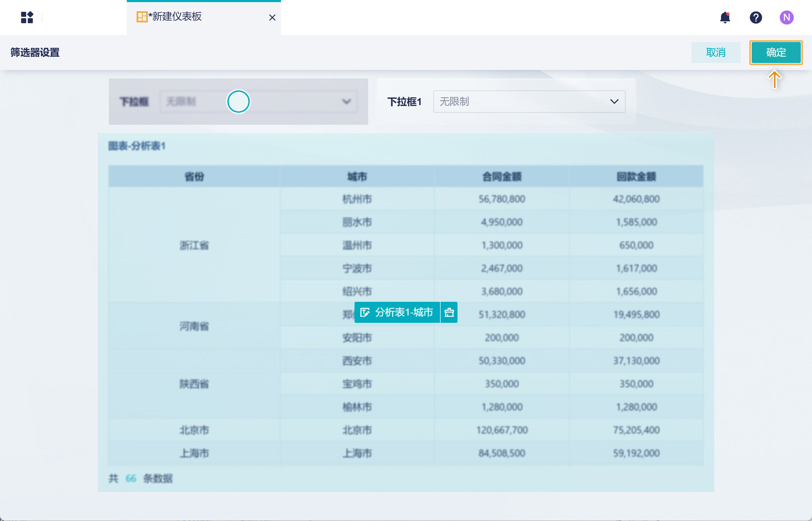This screenshot has width=812, height=521.
Task: Click the value 84,508,500
Action: 502,453
